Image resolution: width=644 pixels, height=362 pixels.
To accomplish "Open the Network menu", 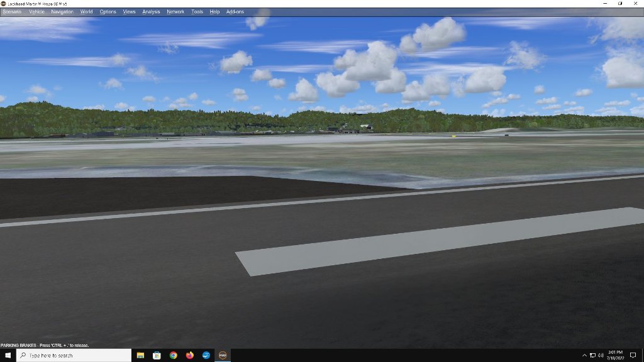I will click(x=175, y=12).
